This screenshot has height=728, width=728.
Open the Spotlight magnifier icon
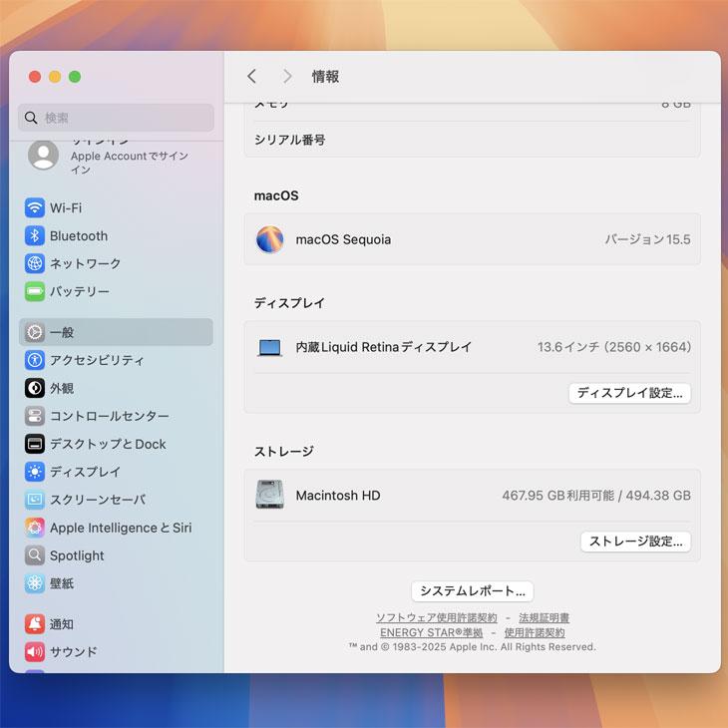34,555
